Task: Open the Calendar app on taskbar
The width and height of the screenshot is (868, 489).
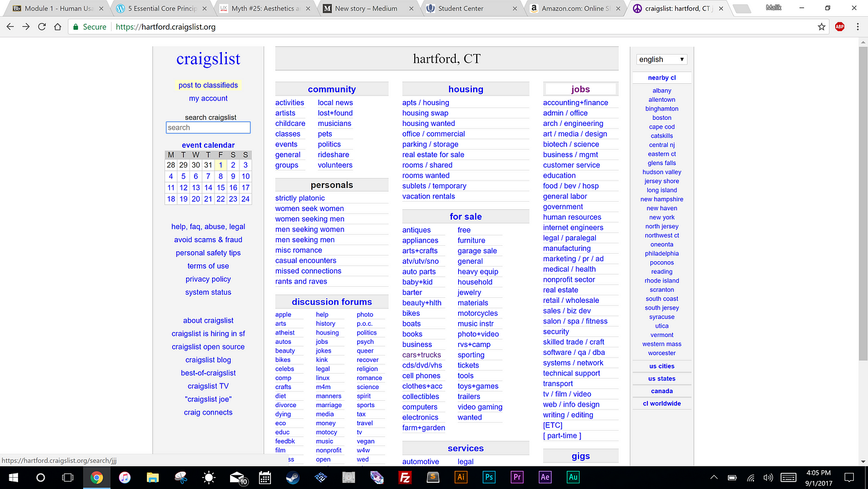Action: (x=265, y=478)
